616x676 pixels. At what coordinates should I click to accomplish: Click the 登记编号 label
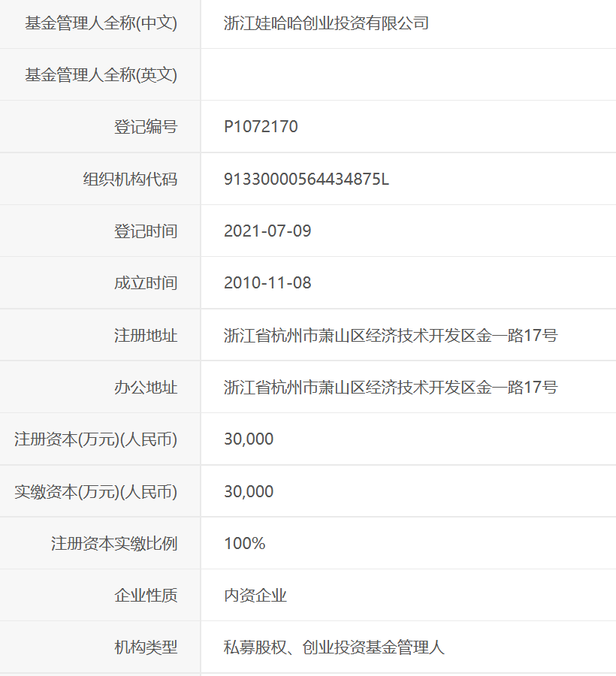click(146, 127)
